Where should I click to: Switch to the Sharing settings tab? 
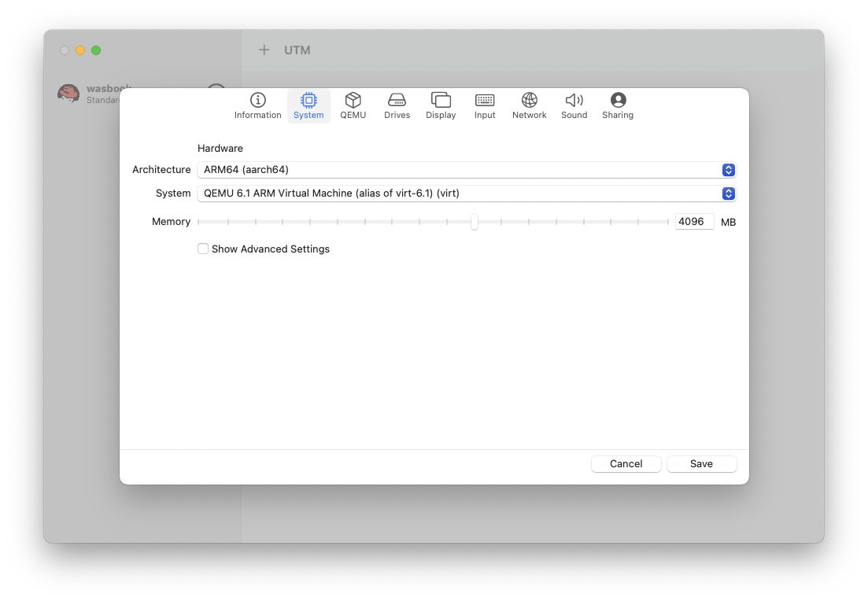618,105
